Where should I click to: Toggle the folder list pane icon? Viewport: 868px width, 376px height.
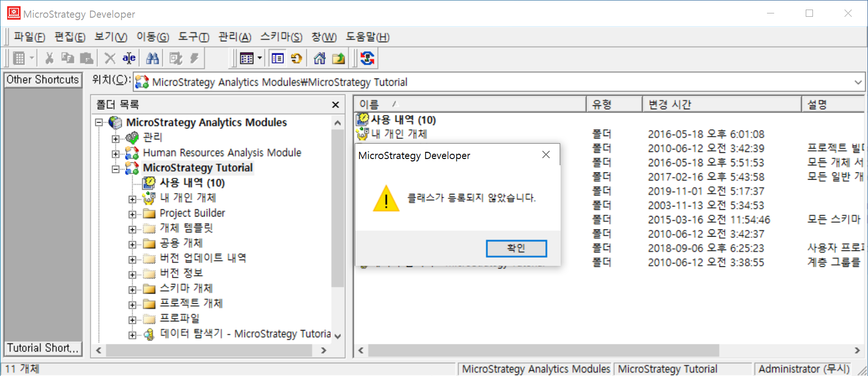tap(278, 58)
